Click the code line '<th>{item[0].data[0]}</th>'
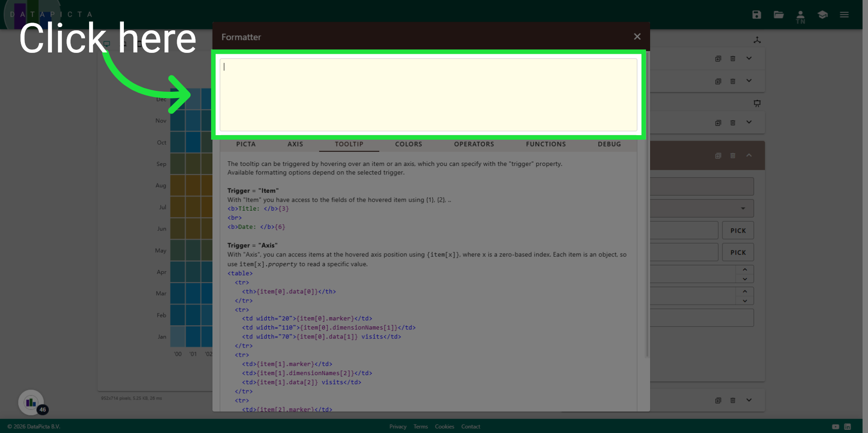868x433 pixels. (289, 292)
